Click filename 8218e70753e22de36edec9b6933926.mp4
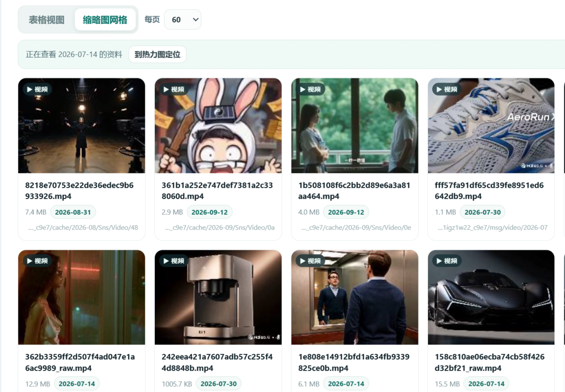This screenshot has width=565, height=392. coord(80,191)
